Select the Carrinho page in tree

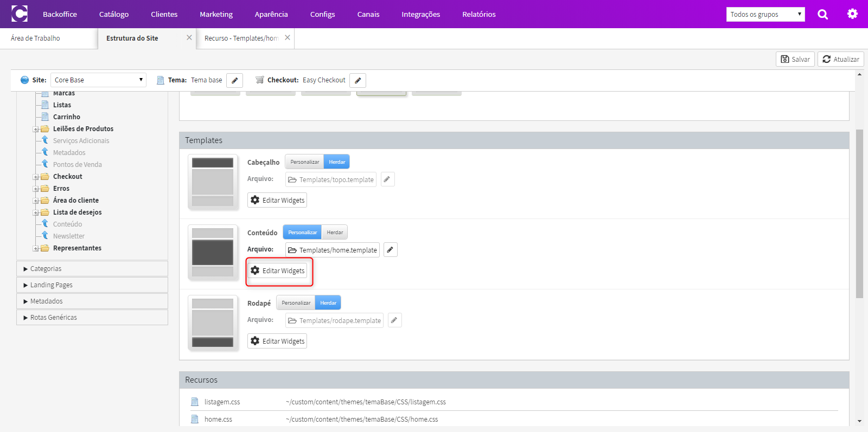(x=67, y=117)
